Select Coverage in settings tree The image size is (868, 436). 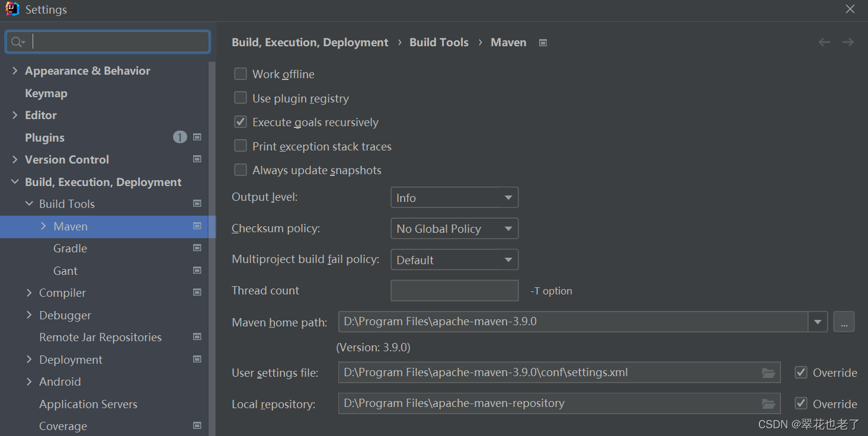pyautogui.click(x=63, y=426)
